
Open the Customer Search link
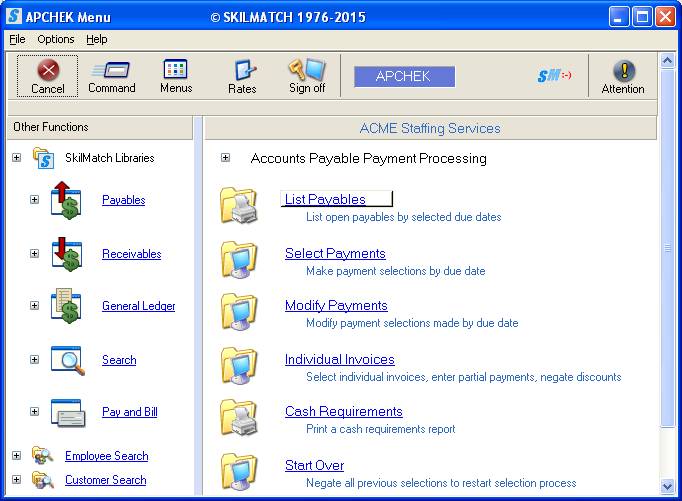point(106,480)
